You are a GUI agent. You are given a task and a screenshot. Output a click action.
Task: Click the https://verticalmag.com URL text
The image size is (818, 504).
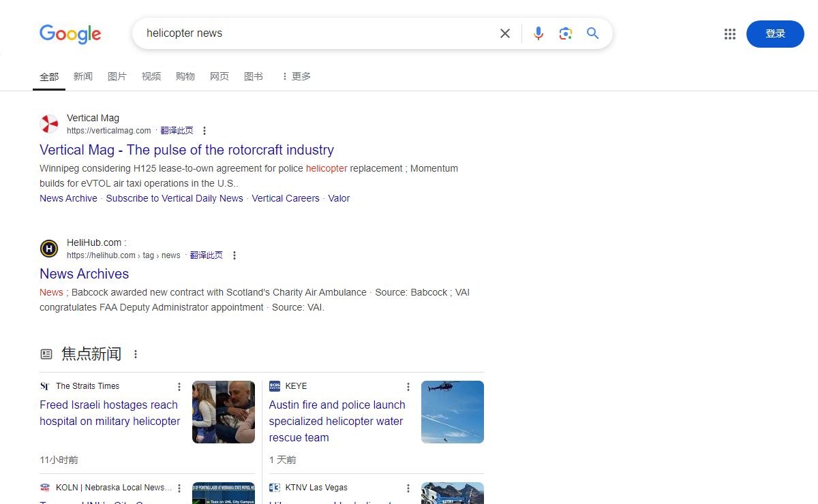point(109,131)
